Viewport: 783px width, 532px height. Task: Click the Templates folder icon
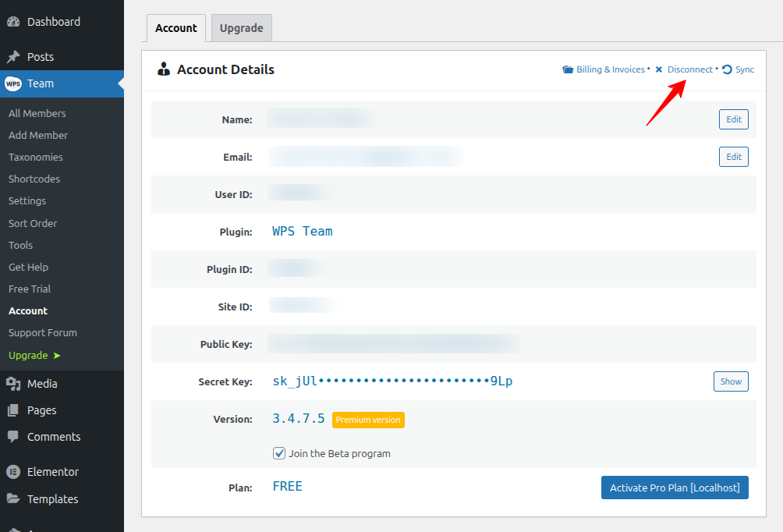[x=13, y=499]
